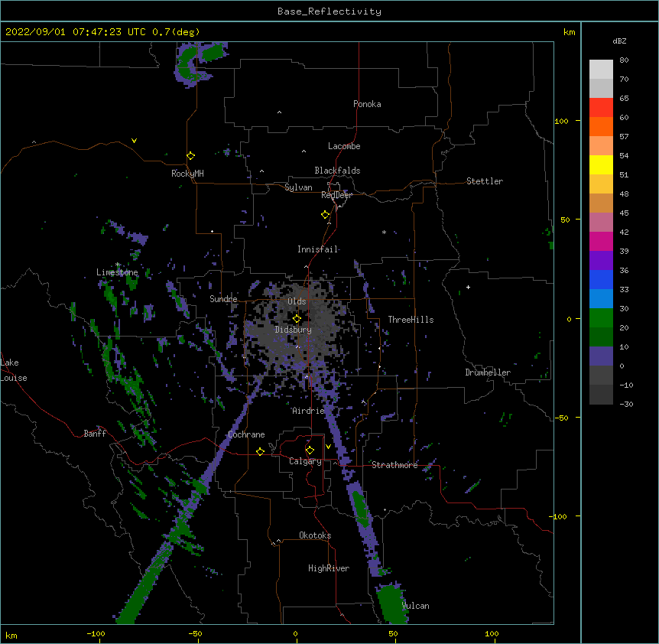
Task: Click the 80 value in dBZ legend
Action: pos(624,60)
